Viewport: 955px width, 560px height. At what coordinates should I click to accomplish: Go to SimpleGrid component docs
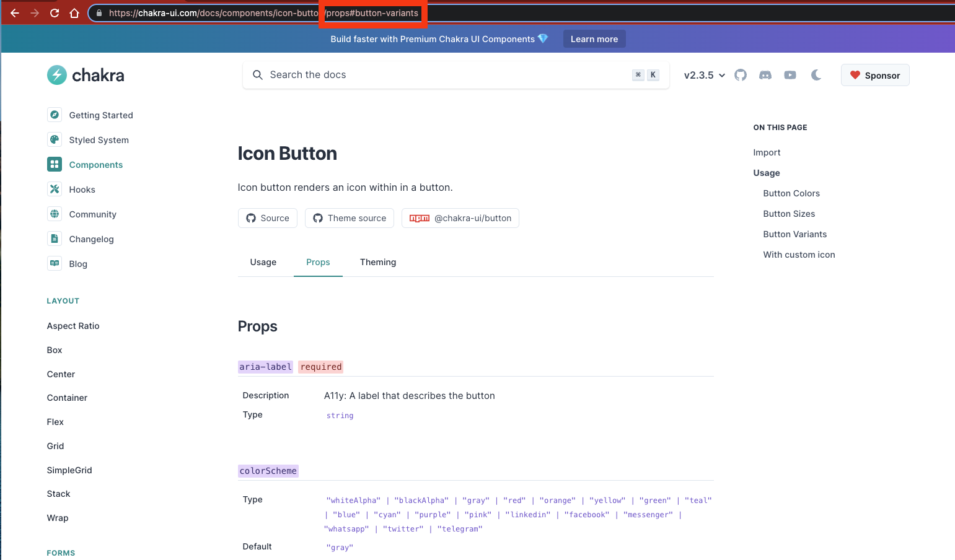coord(69,470)
